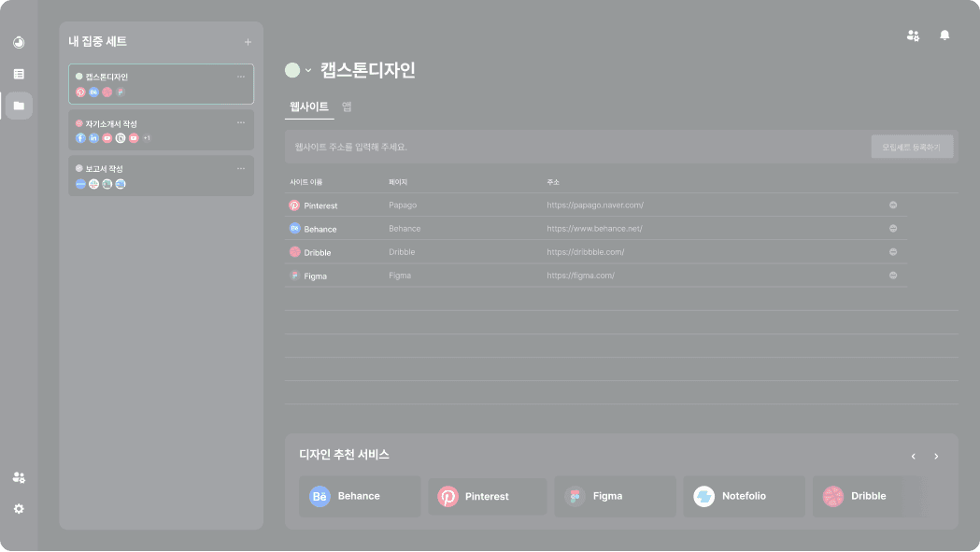
Task: Open friends icon at sidebar bottom
Action: (x=19, y=477)
